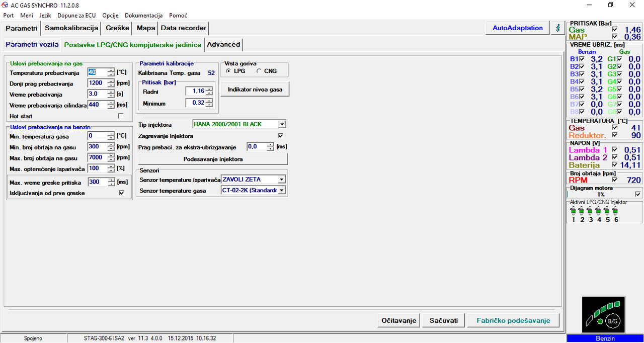Toggle the Reduktor temperature checkbox

tap(614, 135)
